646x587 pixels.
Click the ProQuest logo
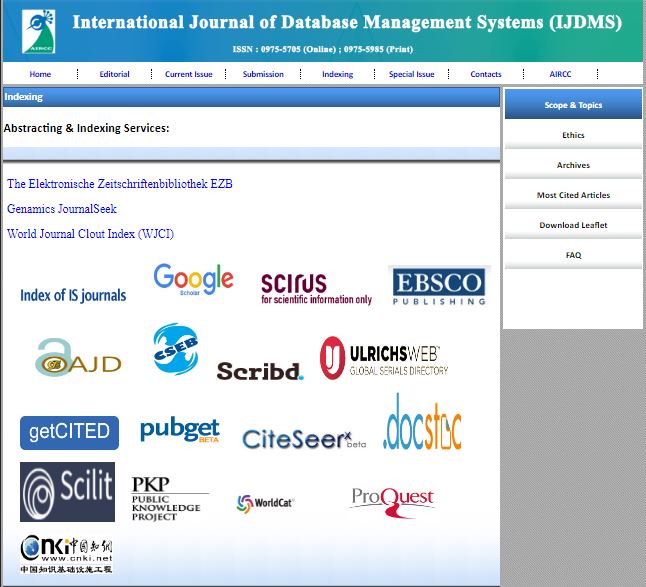pyautogui.click(x=392, y=502)
